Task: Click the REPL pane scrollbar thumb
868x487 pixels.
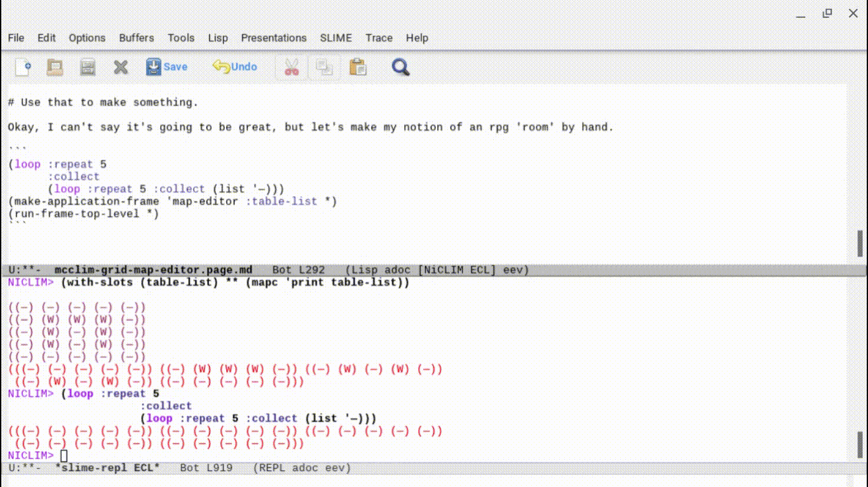Action: point(860,443)
